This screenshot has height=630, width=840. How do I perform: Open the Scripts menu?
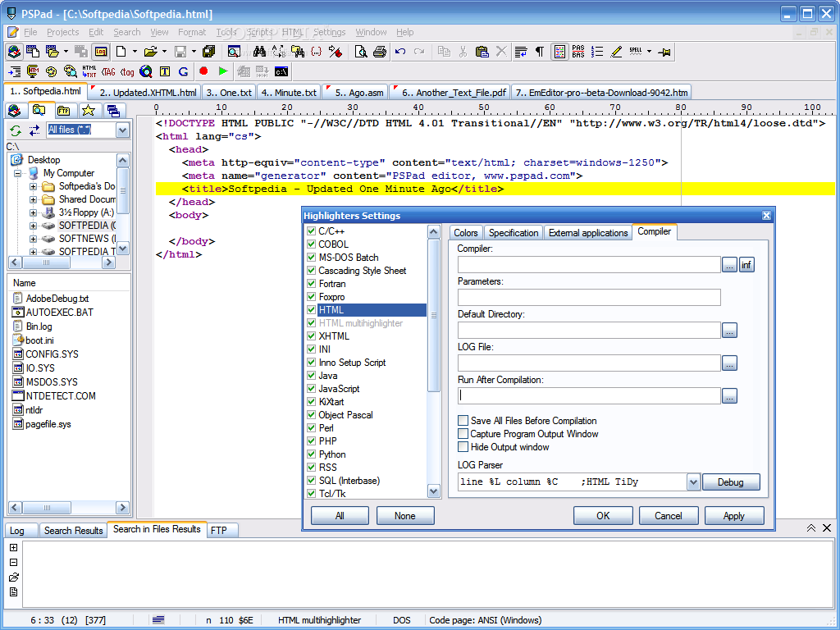tap(259, 32)
